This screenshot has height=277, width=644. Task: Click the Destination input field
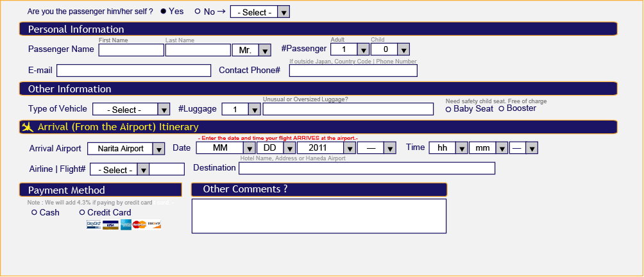(x=367, y=168)
